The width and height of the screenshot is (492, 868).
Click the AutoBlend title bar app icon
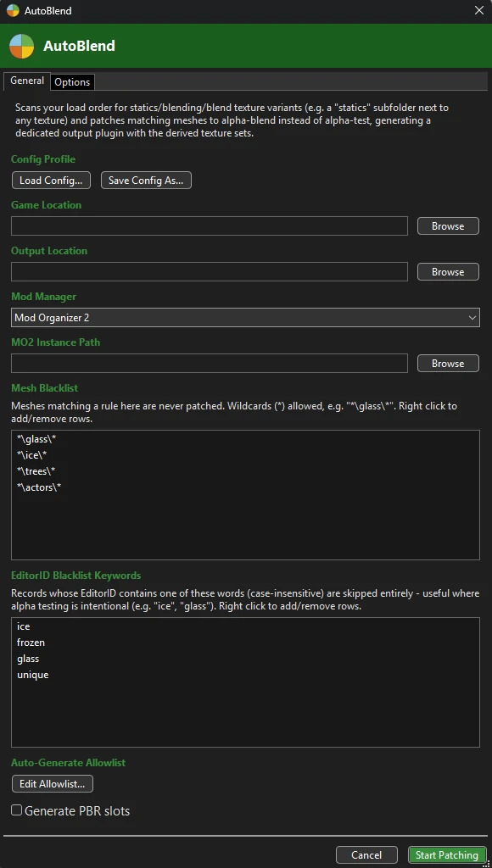click(x=12, y=10)
